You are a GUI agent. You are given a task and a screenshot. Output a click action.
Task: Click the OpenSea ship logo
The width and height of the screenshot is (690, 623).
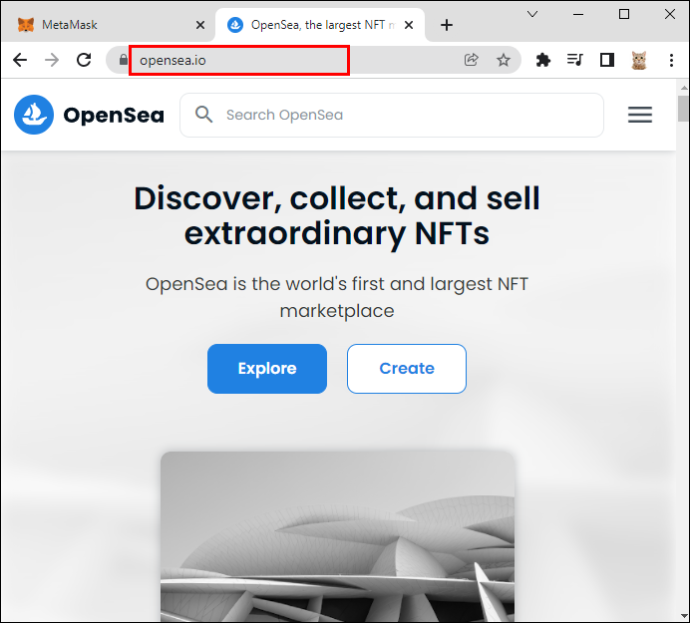pos(34,115)
